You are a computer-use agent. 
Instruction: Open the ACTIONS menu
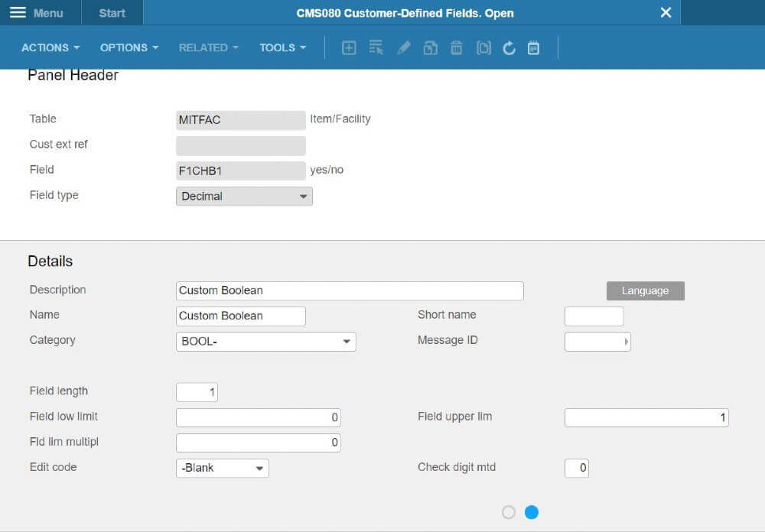pyautogui.click(x=49, y=47)
